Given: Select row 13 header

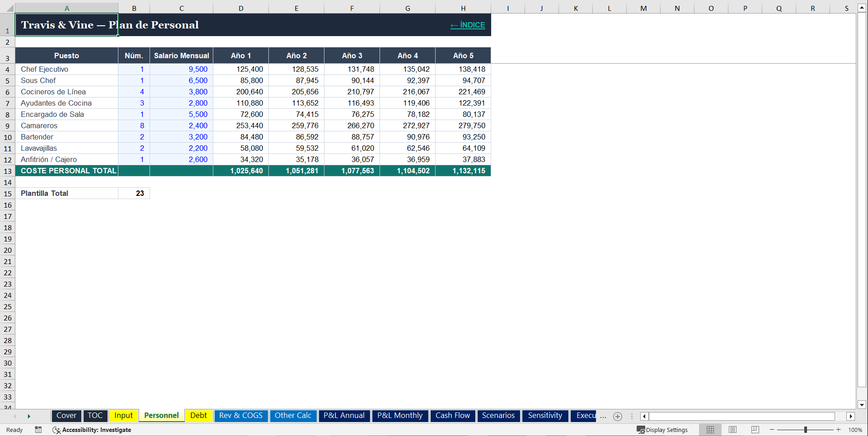Looking at the screenshot, I should [8, 171].
